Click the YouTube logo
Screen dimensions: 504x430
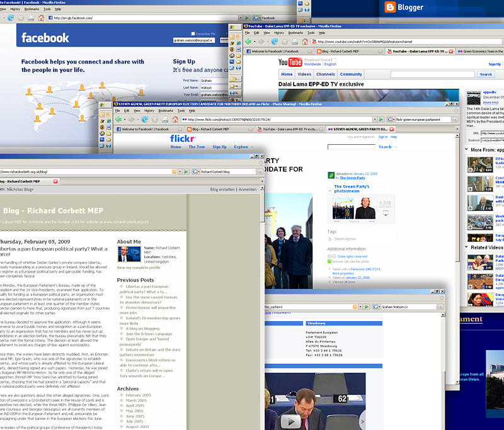pos(290,62)
